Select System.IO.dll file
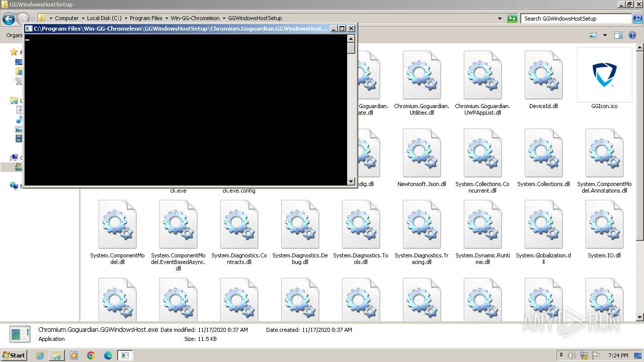 pyautogui.click(x=604, y=229)
